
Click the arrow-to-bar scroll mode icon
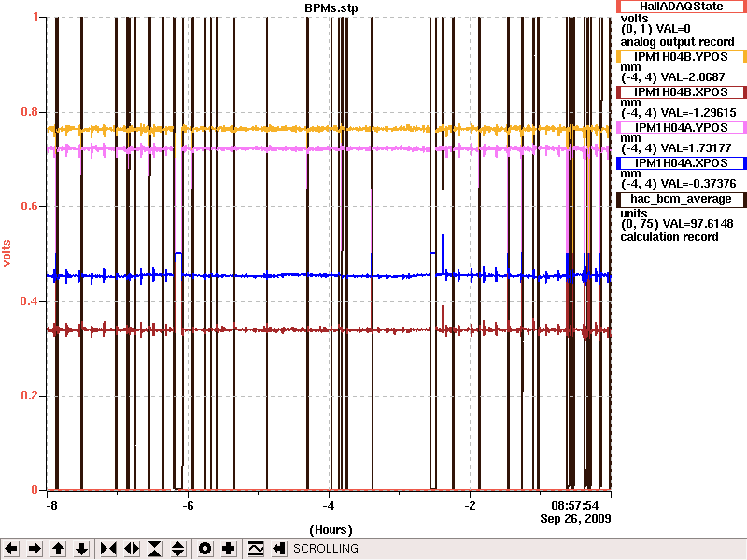tap(279, 549)
